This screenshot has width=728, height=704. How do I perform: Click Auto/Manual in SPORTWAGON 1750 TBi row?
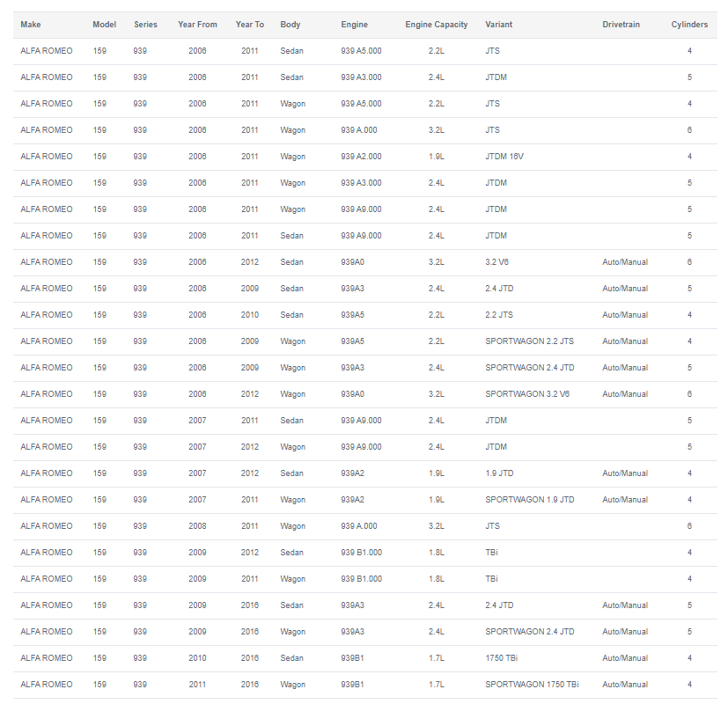[625, 685]
